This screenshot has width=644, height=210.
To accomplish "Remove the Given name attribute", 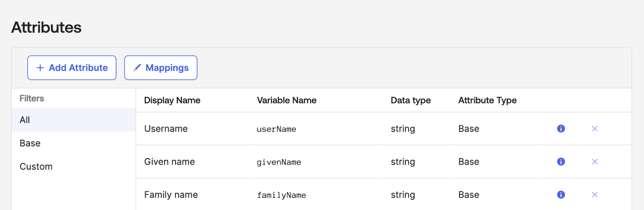I will (x=595, y=162).
